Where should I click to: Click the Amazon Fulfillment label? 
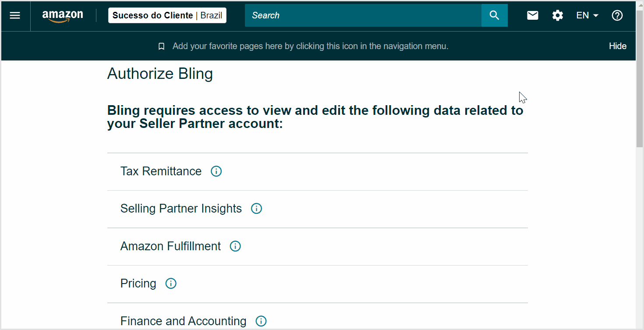click(x=170, y=246)
